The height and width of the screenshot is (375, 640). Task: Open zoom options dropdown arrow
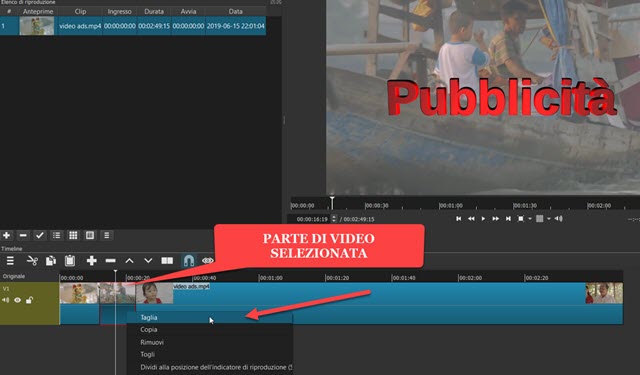point(530,219)
